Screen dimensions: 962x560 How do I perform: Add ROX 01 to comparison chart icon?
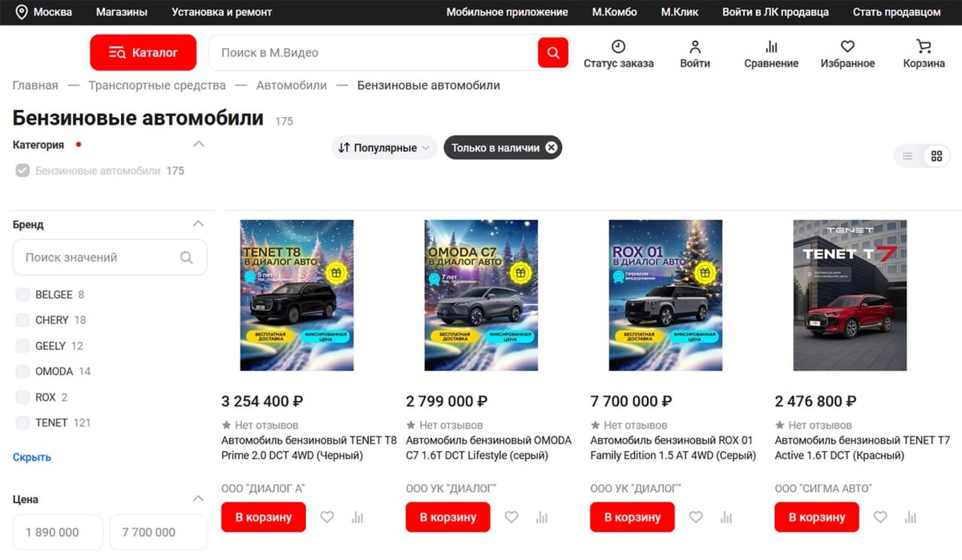[x=726, y=518]
